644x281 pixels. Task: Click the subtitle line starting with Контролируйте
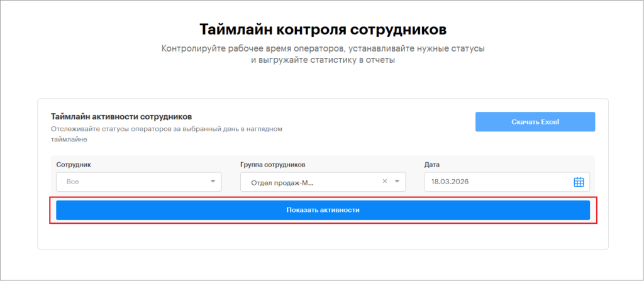click(323, 48)
